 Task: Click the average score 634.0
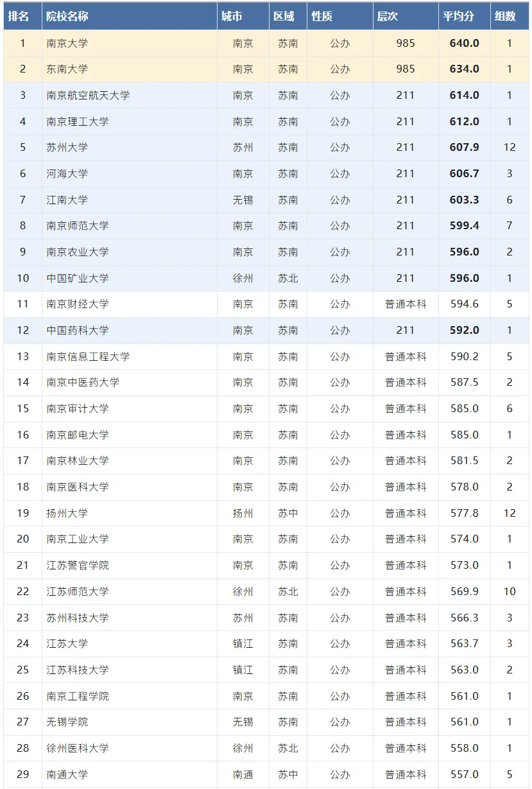click(465, 69)
